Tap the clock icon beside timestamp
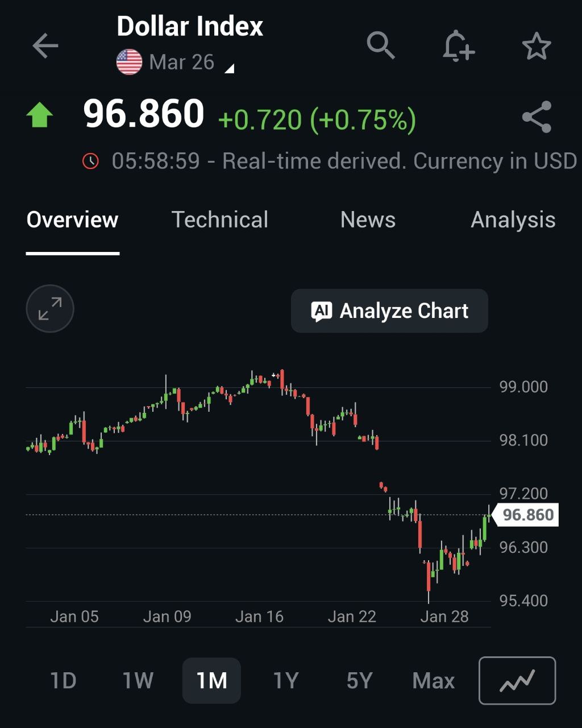The height and width of the screenshot is (728, 582). tap(90, 161)
